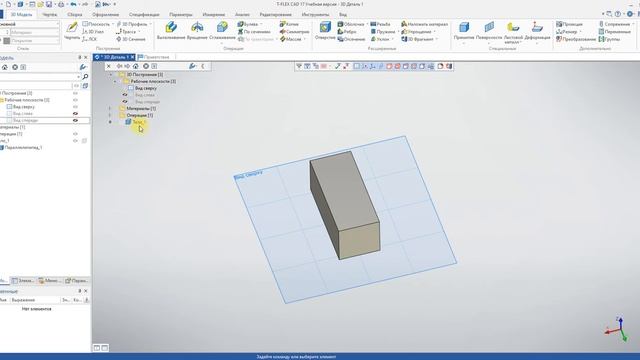Select the Резьба thread tool
Screen dimensions: 640x360
380,24
